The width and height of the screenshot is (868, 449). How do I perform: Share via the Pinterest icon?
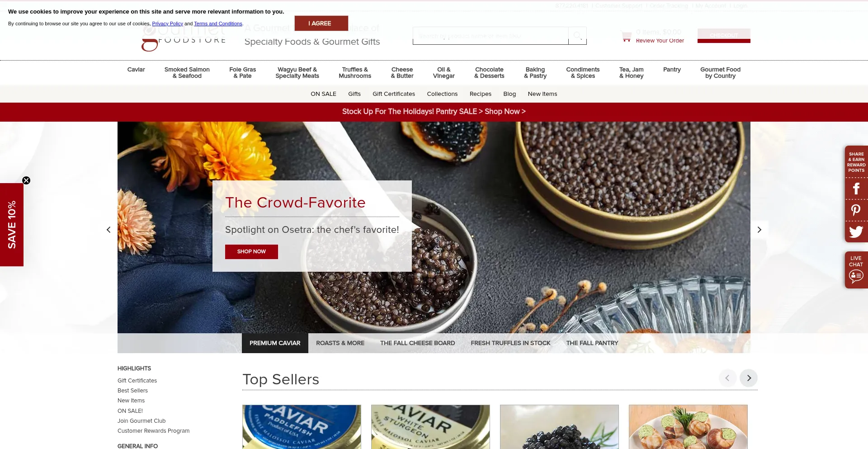[x=856, y=210]
